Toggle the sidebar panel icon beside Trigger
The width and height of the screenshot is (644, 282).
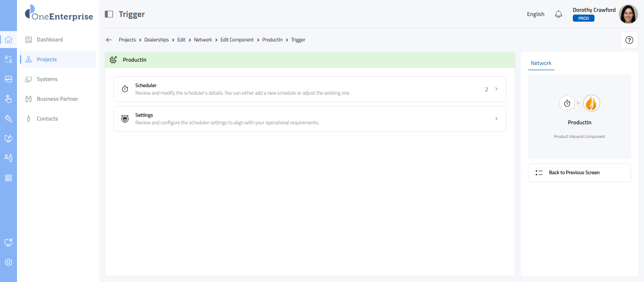coord(109,14)
